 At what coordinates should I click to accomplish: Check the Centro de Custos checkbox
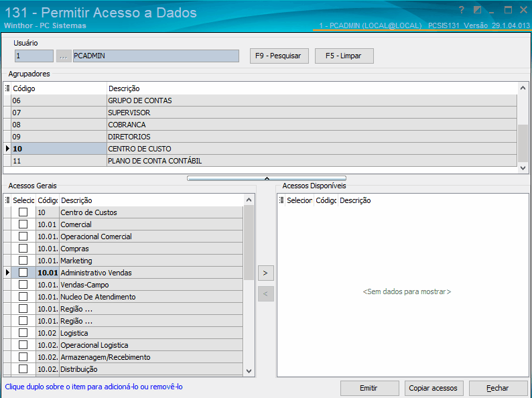(x=23, y=212)
